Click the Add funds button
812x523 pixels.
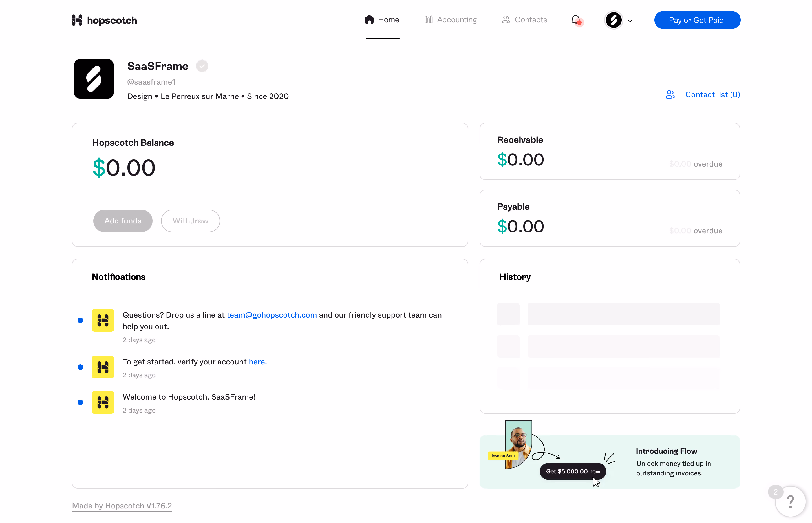coord(123,221)
